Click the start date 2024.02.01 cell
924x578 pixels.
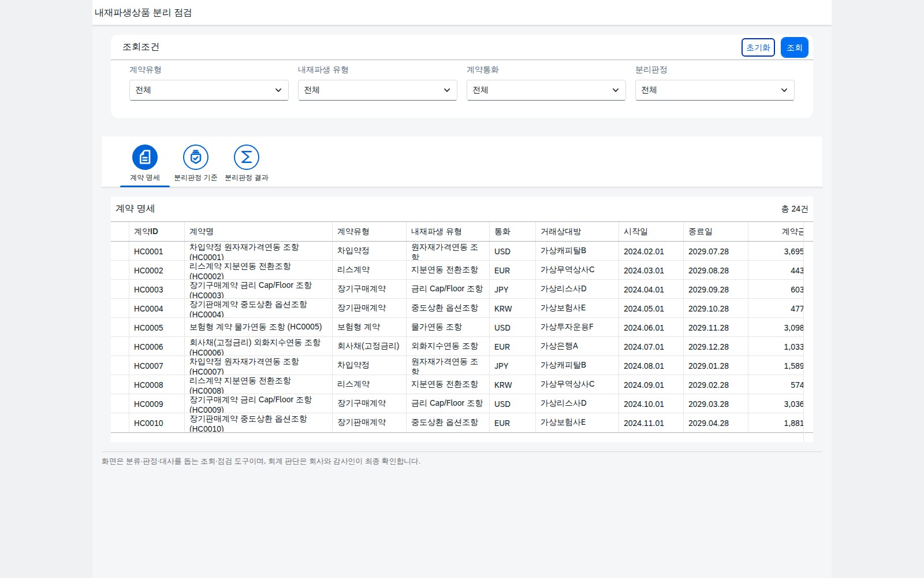point(651,251)
